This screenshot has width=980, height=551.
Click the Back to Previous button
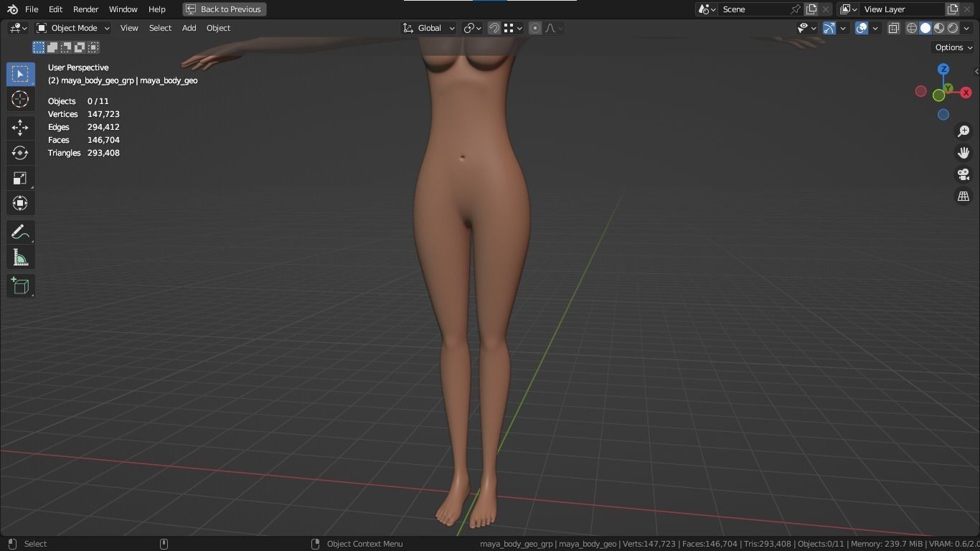[225, 9]
